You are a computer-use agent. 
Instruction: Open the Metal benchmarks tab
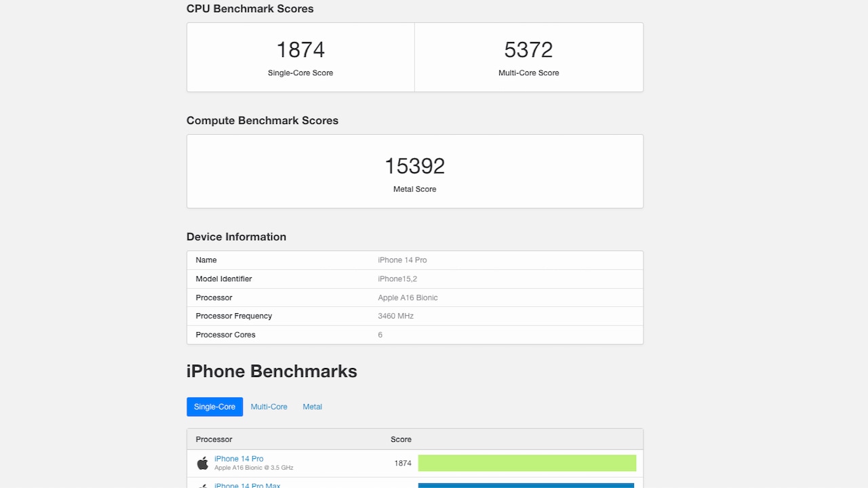pos(312,407)
